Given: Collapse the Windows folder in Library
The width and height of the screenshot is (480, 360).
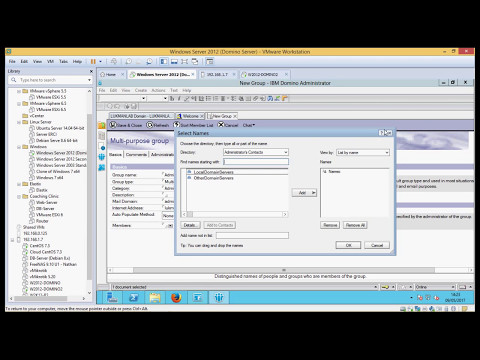Looking at the screenshot, I should [19, 147].
